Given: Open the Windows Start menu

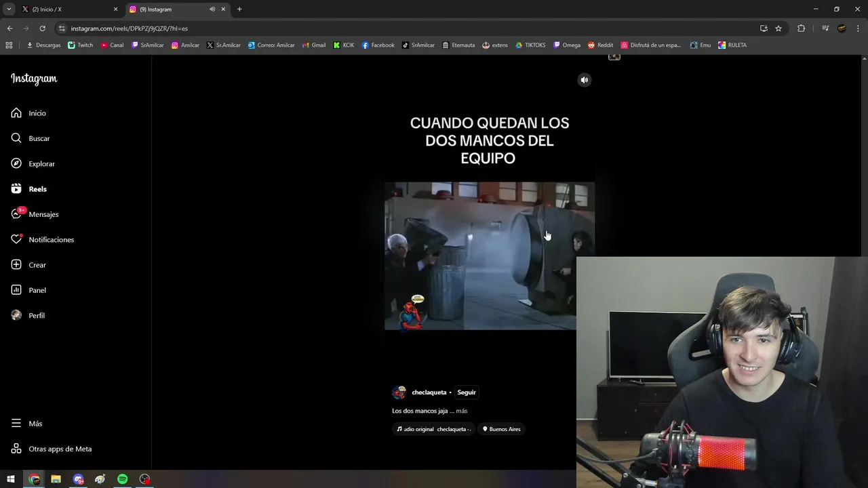Looking at the screenshot, I should point(11,479).
